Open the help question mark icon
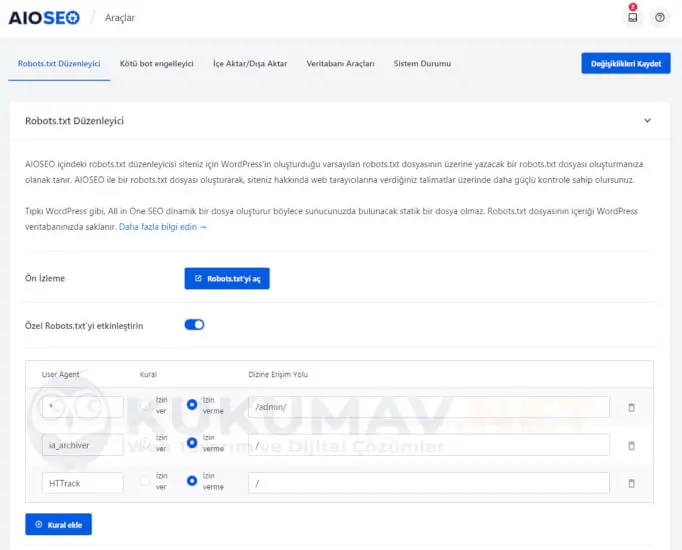 (660, 17)
